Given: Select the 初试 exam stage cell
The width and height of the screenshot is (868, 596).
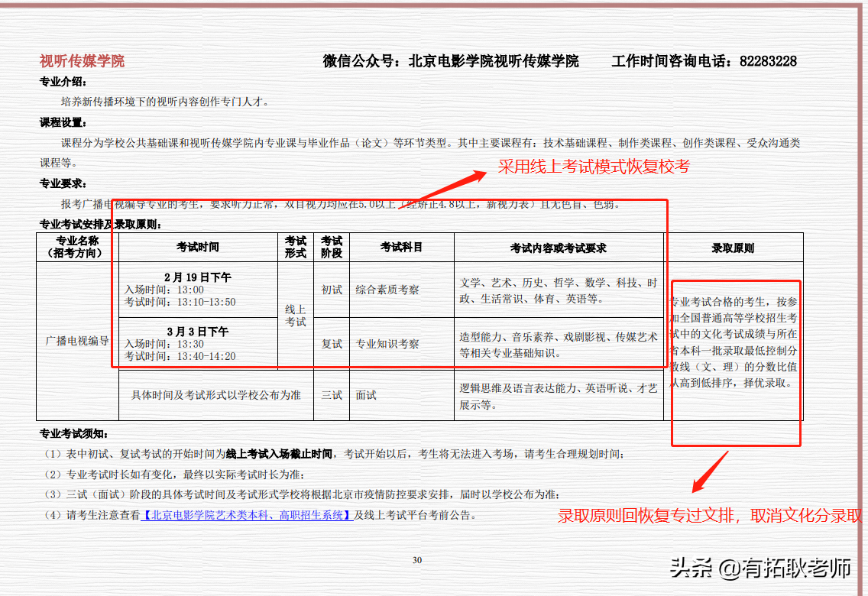Looking at the screenshot, I should pyautogui.click(x=332, y=288).
